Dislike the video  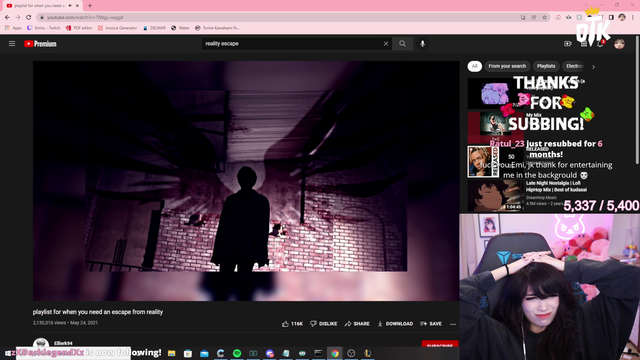324,324
